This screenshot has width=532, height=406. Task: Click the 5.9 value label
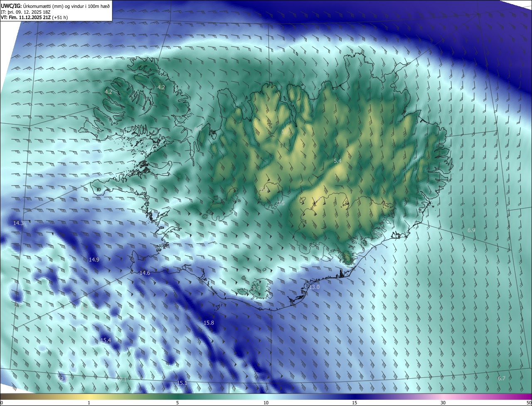pos(256,288)
